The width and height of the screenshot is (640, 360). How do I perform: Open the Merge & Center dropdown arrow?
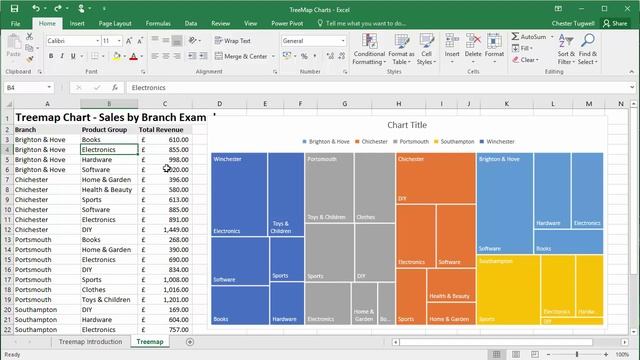point(273,56)
